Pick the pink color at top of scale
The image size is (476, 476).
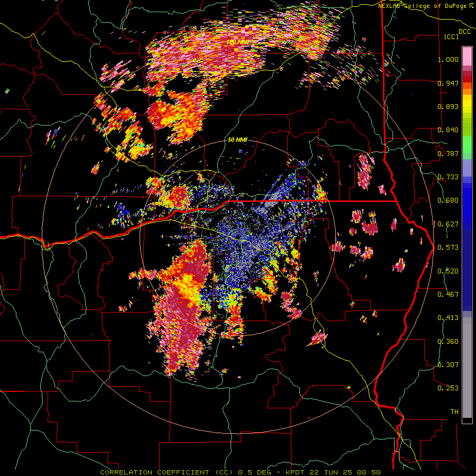[467, 56]
